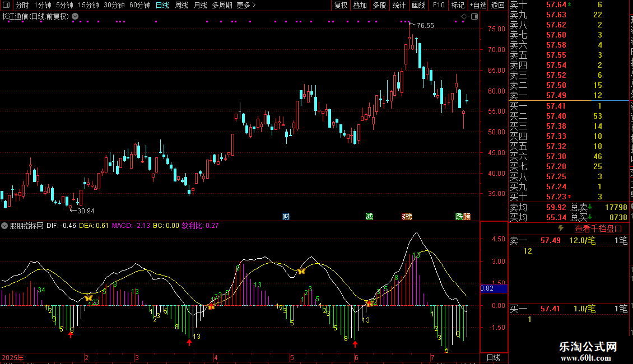Open the 统计 statistics tool
The width and height of the screenshot is (633, 364).
[x=399, y=5]
